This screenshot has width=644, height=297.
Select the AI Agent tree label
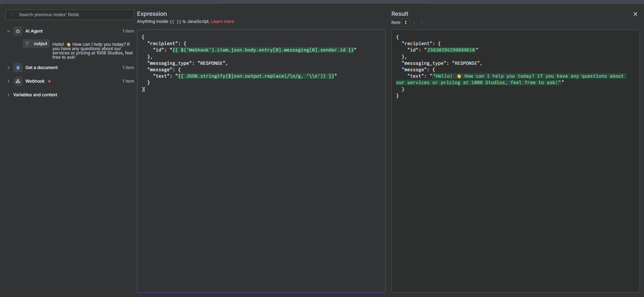pyautogui.click(x=34, y=31)
